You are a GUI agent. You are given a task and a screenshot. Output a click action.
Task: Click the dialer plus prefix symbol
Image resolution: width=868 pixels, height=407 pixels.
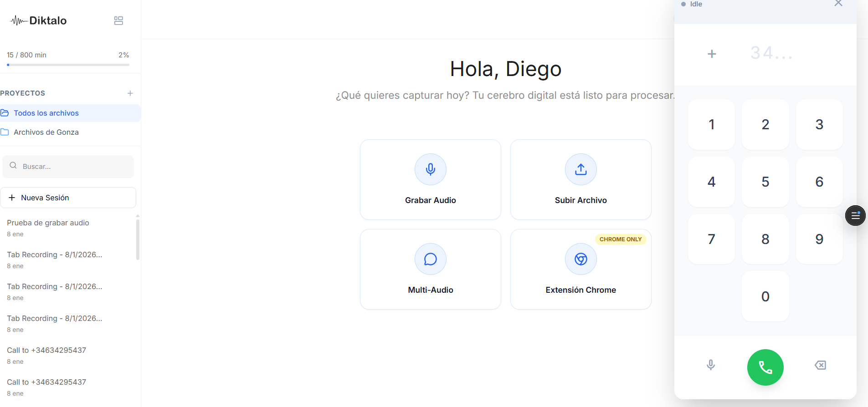pos(712,54)
